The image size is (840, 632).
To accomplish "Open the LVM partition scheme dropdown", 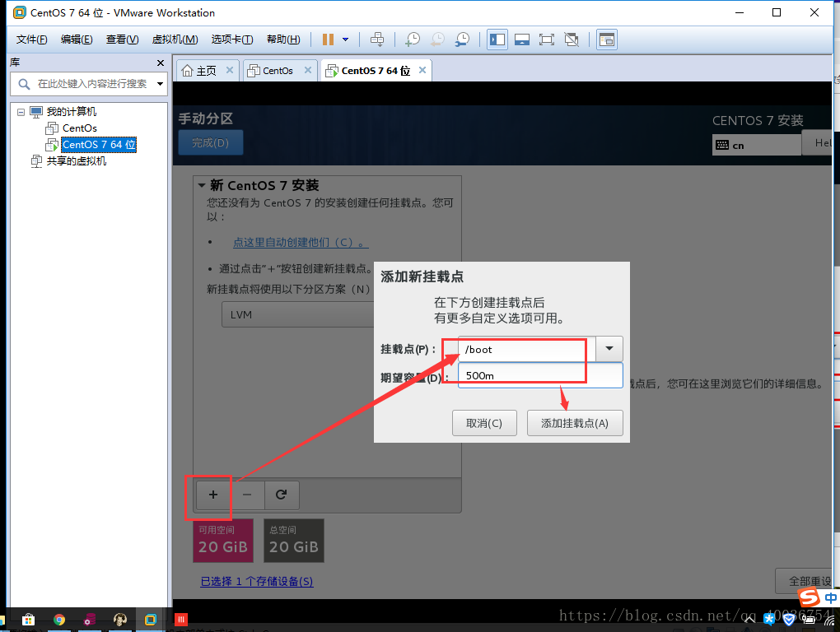I will click(x=298, y=314).
